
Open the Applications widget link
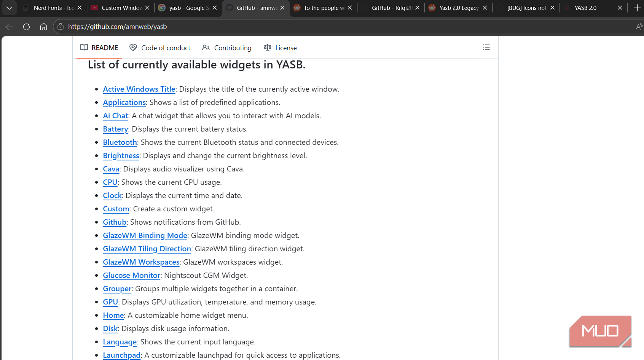pos(124,102)
